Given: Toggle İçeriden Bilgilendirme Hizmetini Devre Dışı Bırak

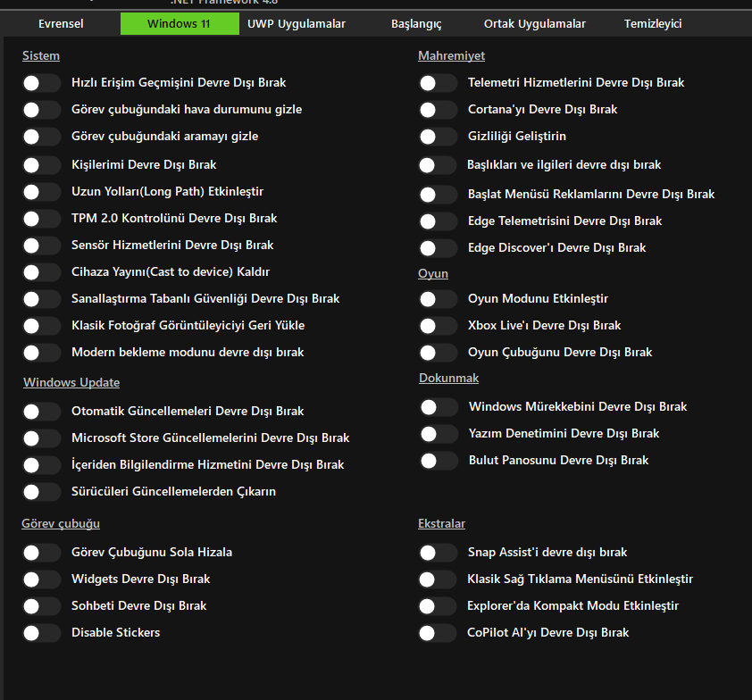Looking at the screenshot, I should [x=41, y=465].
